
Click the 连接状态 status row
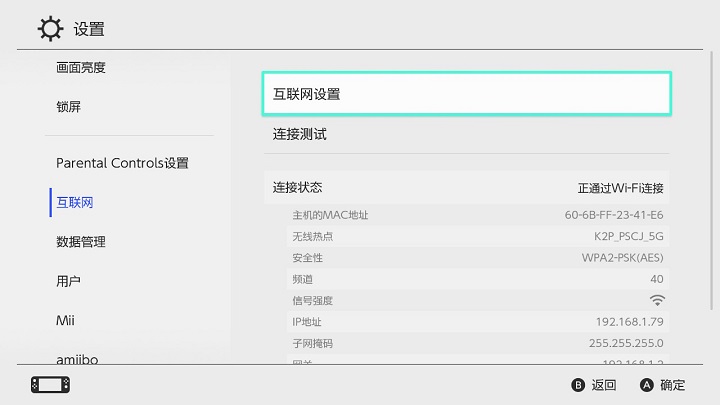click(467, 187)
